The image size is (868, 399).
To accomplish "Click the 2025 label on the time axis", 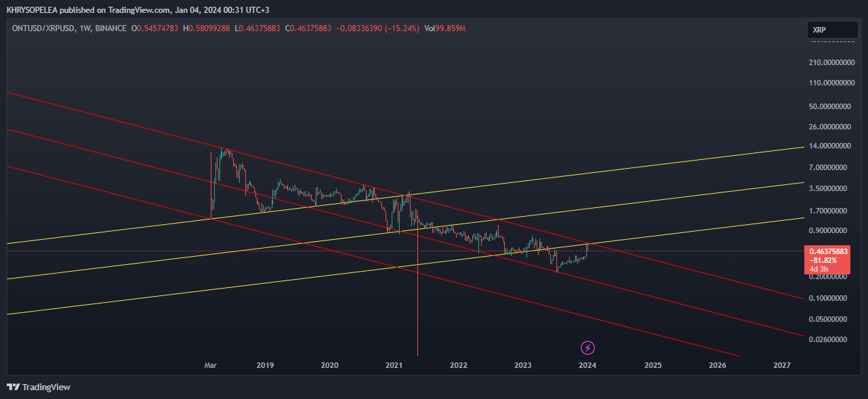I will click(x=653, y=365).
